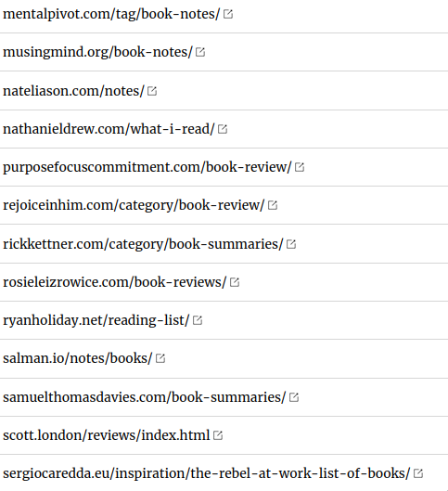Visit the nateliason.com/notes/ link

[73, 91]
